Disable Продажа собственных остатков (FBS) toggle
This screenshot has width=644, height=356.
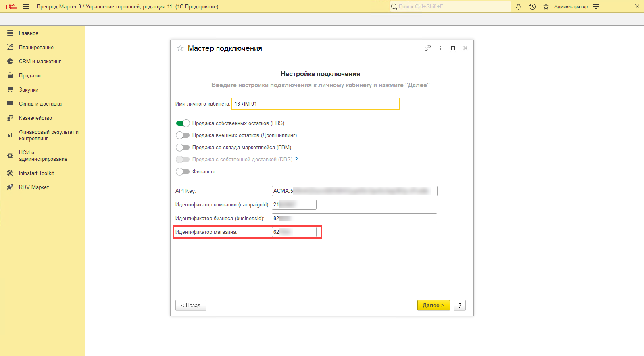pos(183,123)
